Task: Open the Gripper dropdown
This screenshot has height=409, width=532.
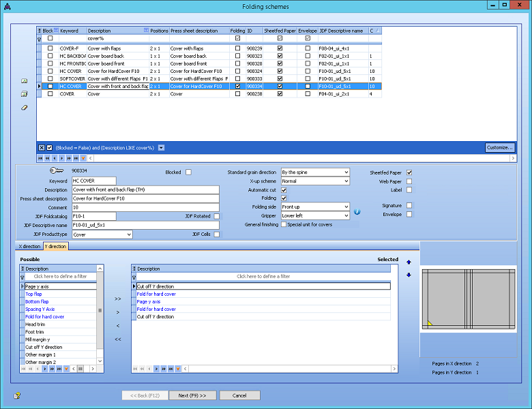Action: tap(346, 215)
